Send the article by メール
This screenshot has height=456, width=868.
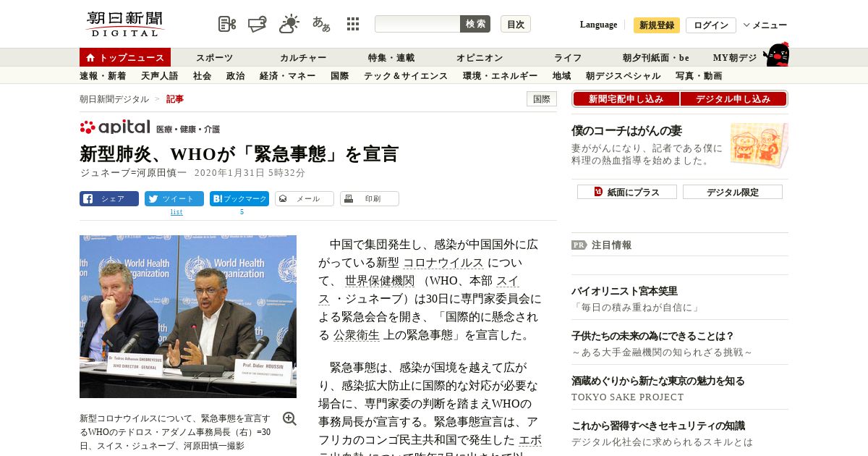(305, 198)
